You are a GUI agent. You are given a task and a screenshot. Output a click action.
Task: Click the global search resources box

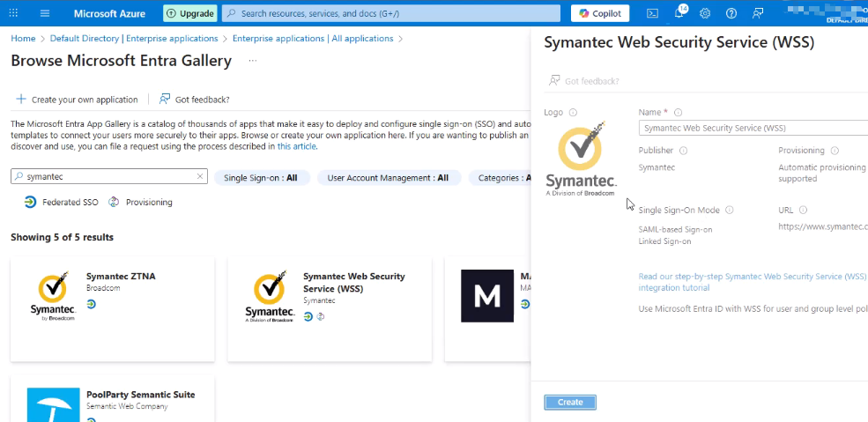pos(391,13)
